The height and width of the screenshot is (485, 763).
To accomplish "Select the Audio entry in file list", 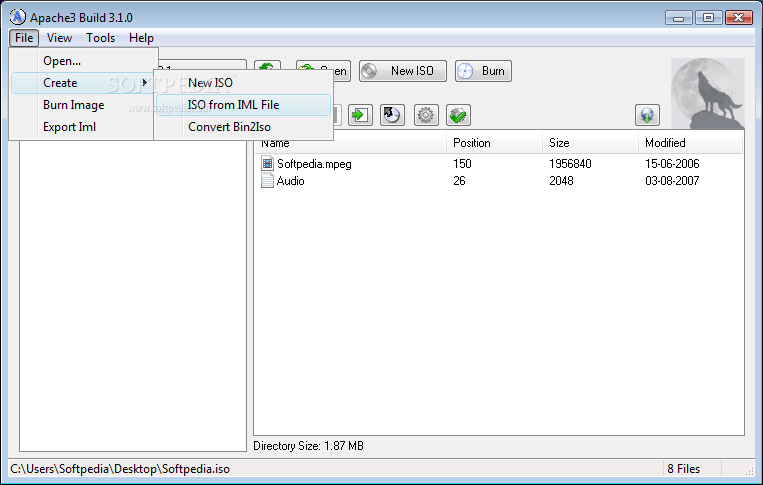I will (291, 181).
